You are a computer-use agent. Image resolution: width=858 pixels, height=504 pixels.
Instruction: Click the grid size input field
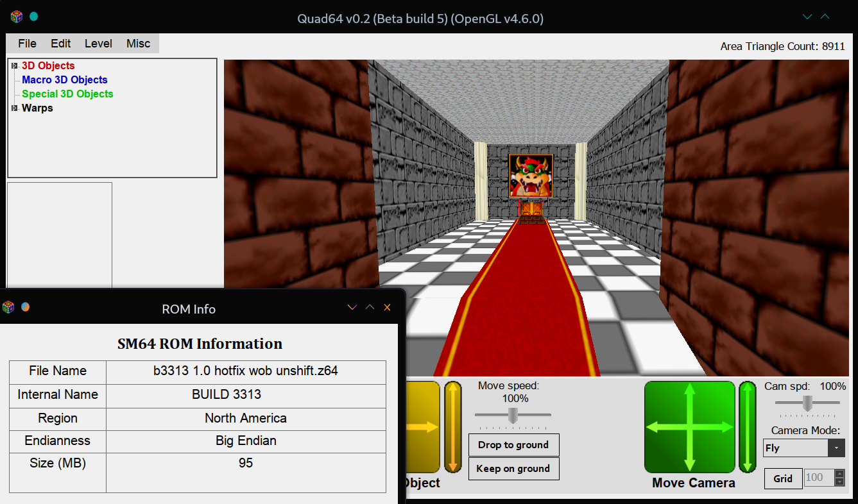point(818,478)
